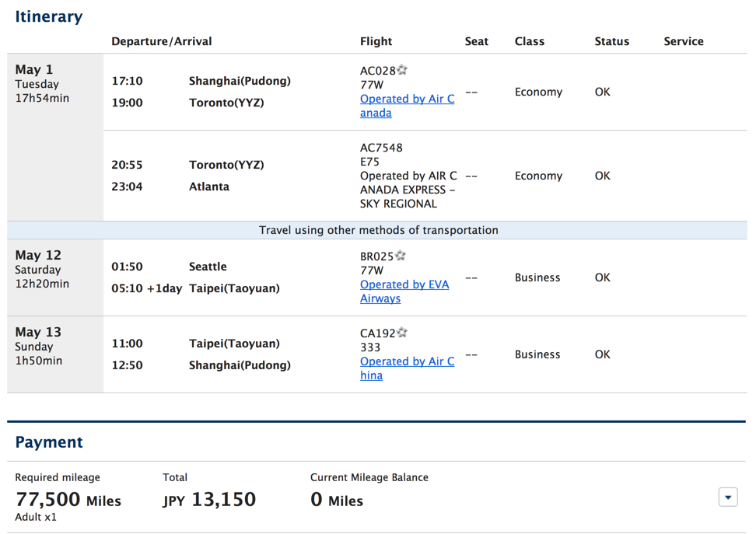The height and width of the screenshot is (534, 756).
Task: Click the Class column header
Action: pos(529,41)
